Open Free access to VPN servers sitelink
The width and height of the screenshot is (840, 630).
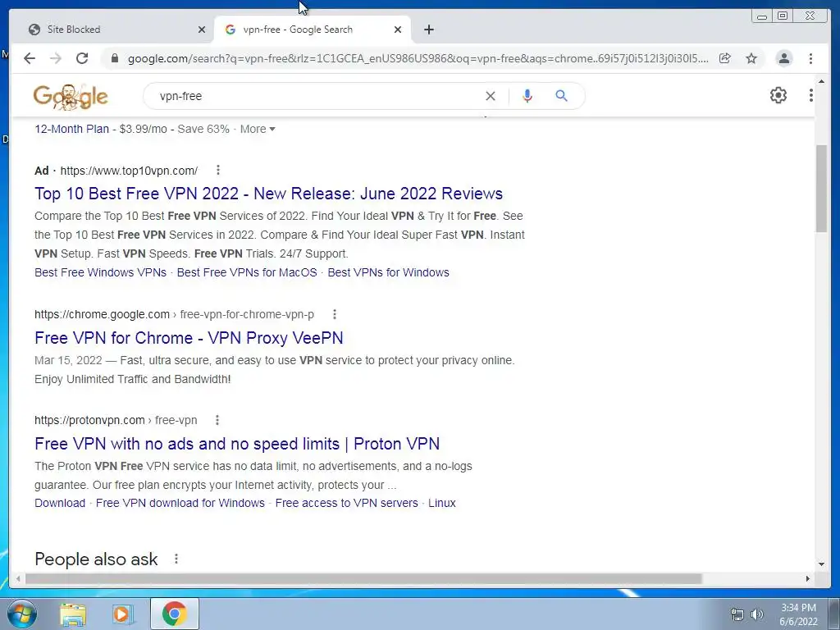tap(347, 503)
